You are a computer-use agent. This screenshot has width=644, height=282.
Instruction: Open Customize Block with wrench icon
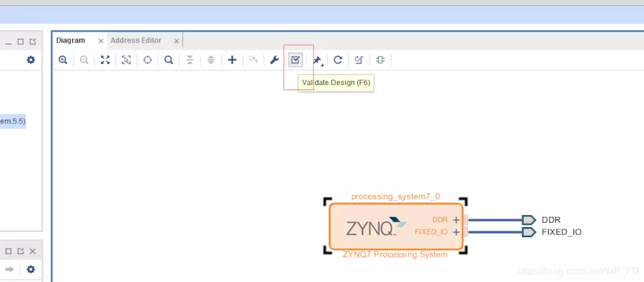tap(274, 60)
